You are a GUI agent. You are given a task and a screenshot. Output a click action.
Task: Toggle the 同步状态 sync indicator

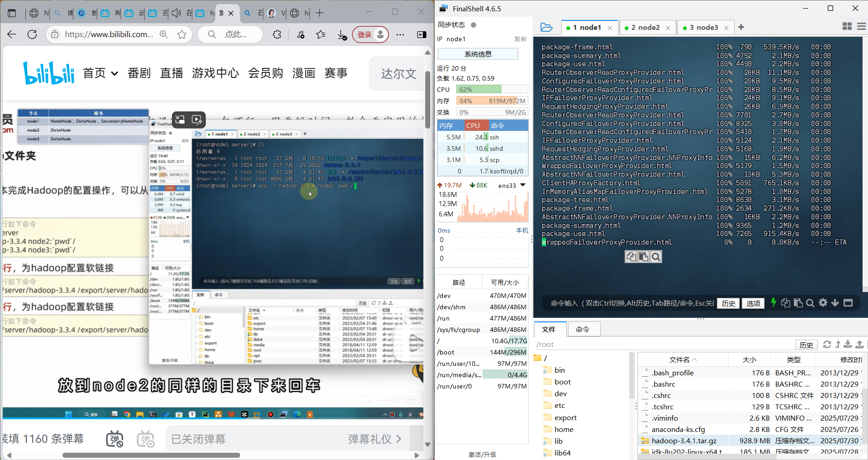(473, 25)
